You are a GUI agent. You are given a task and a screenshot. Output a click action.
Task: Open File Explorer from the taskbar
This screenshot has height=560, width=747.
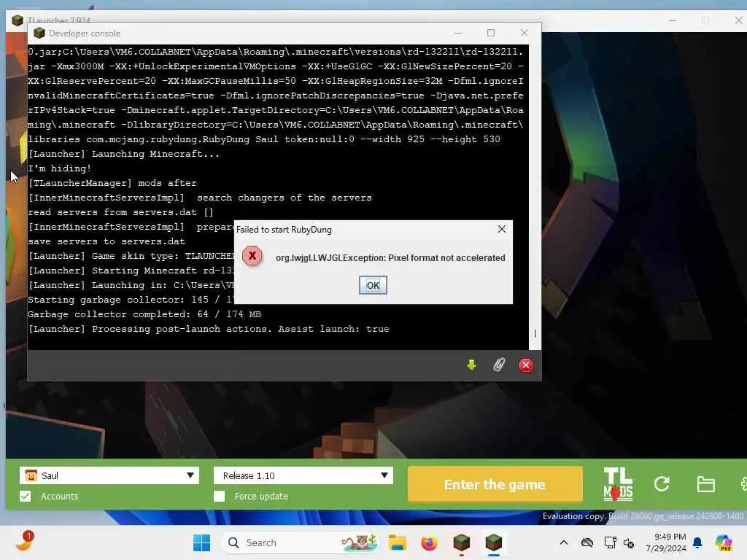[397, 542]
